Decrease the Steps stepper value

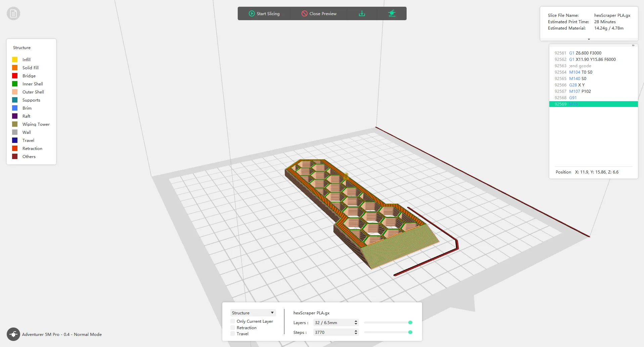point(356,334)
